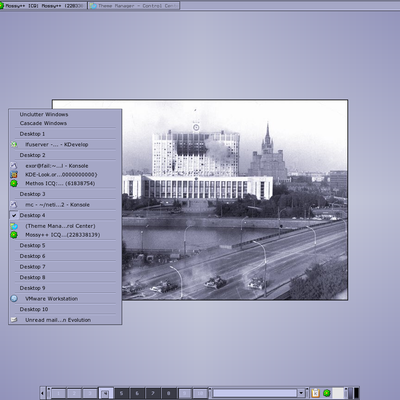Select Unclutter Windows from the menu

[65, 114]
